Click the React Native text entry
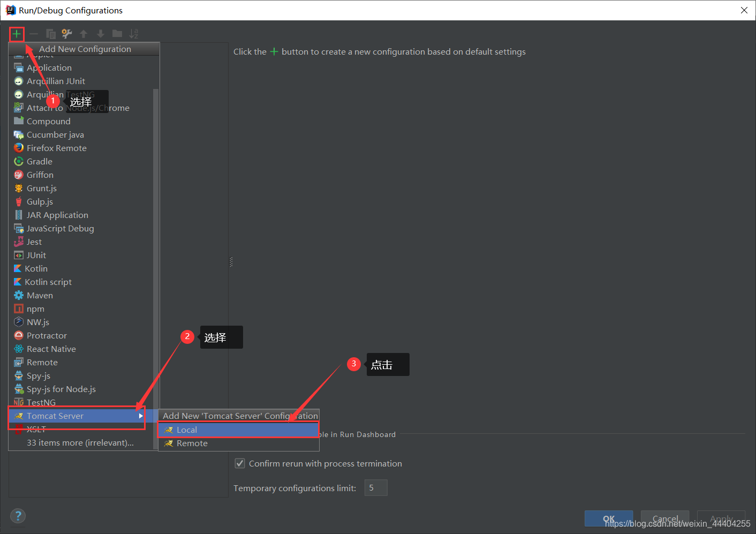 51,349
